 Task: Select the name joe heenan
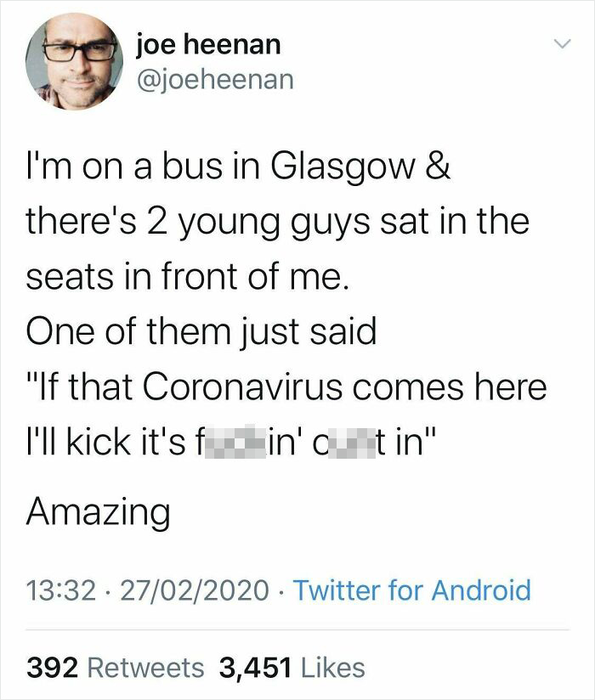210,47
